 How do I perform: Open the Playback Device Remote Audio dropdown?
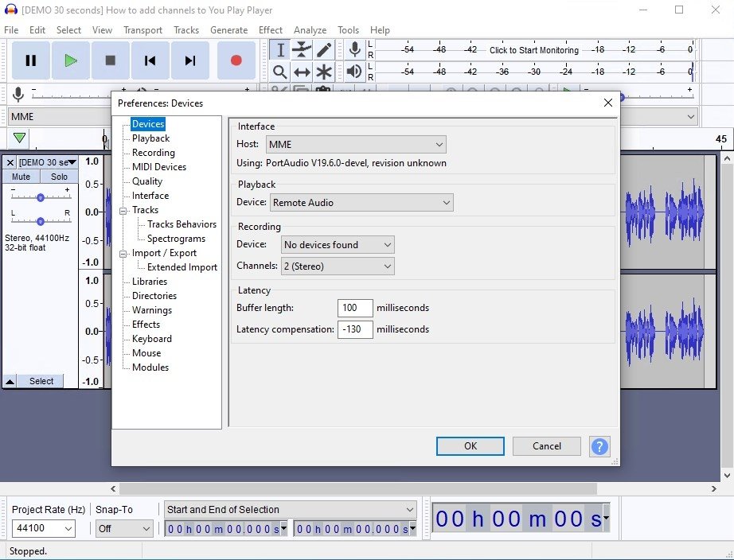[x=361, y=203]
